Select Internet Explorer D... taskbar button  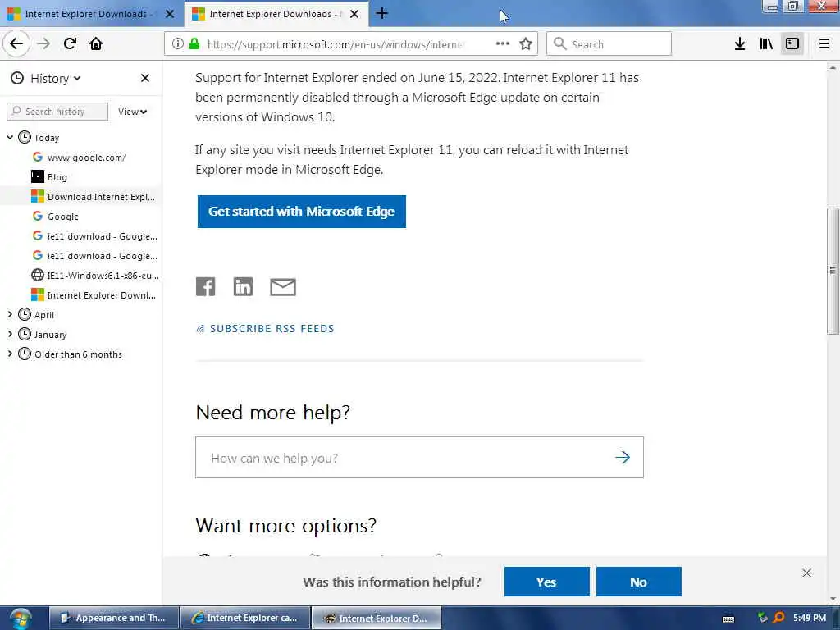pos(377,619)
